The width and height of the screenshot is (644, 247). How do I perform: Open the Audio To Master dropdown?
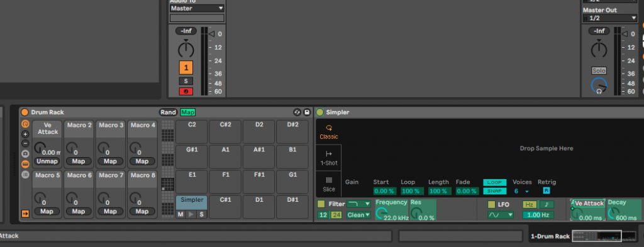(x=197, y=8)
